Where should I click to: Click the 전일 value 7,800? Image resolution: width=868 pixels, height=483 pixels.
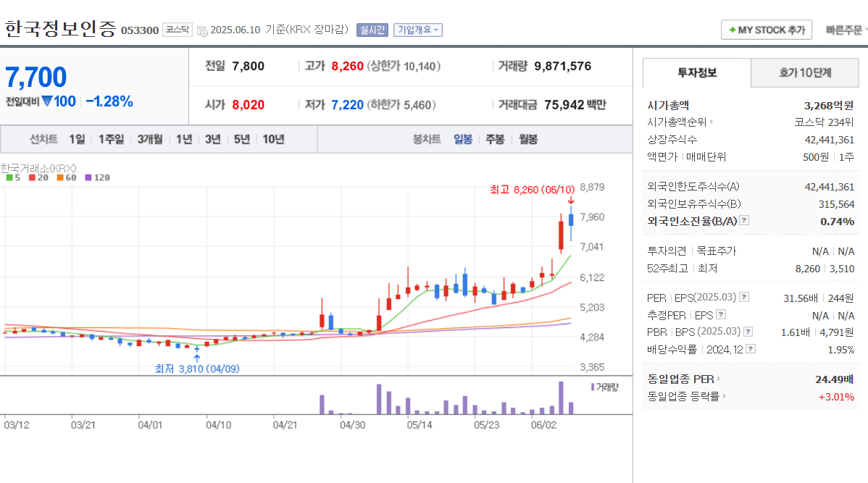(248, 67)
